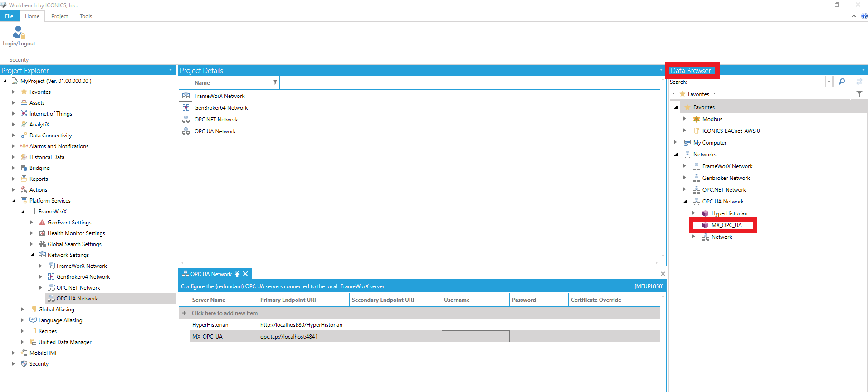This screenshot has height=392, width=868.
Task: Click the Data Browser search field
Action: tap(756, 82)
